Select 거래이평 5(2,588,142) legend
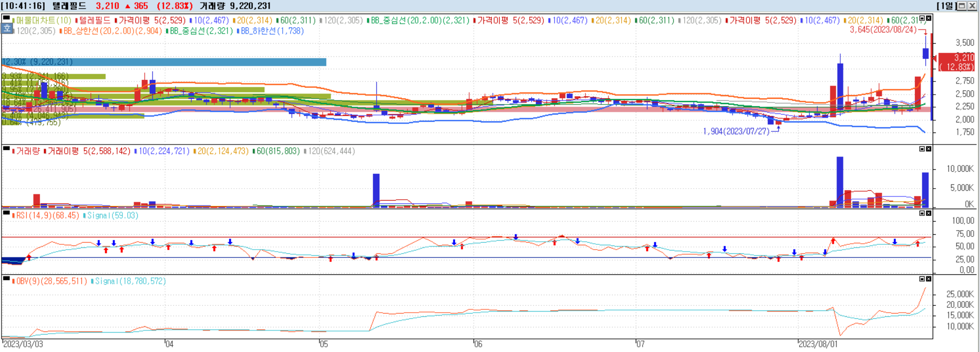The height and width of the screenshot is (352, 980). pos(88,151)
